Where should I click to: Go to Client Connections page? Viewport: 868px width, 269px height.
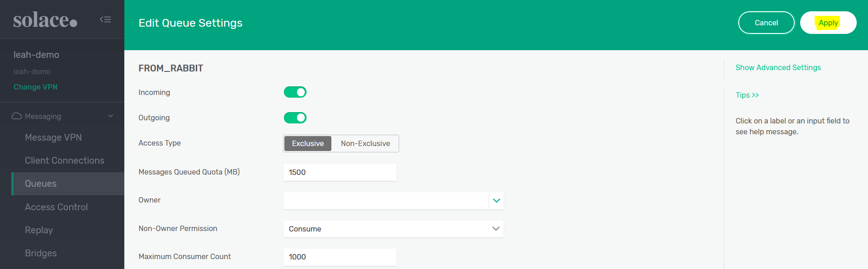65,160
